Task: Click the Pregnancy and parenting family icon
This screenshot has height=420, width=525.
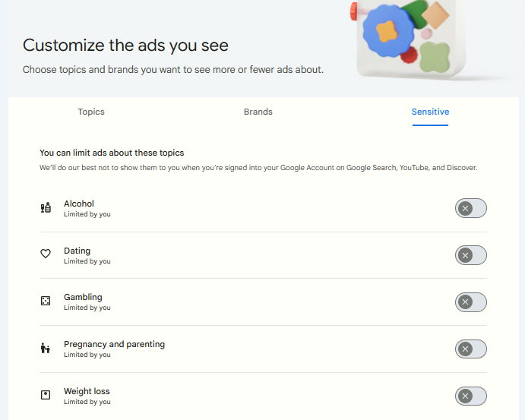Action: [x=46, y=349]
